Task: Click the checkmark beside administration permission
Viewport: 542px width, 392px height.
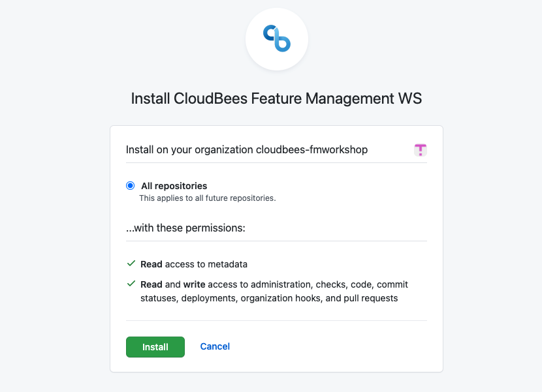Action: tap(130, 283)
